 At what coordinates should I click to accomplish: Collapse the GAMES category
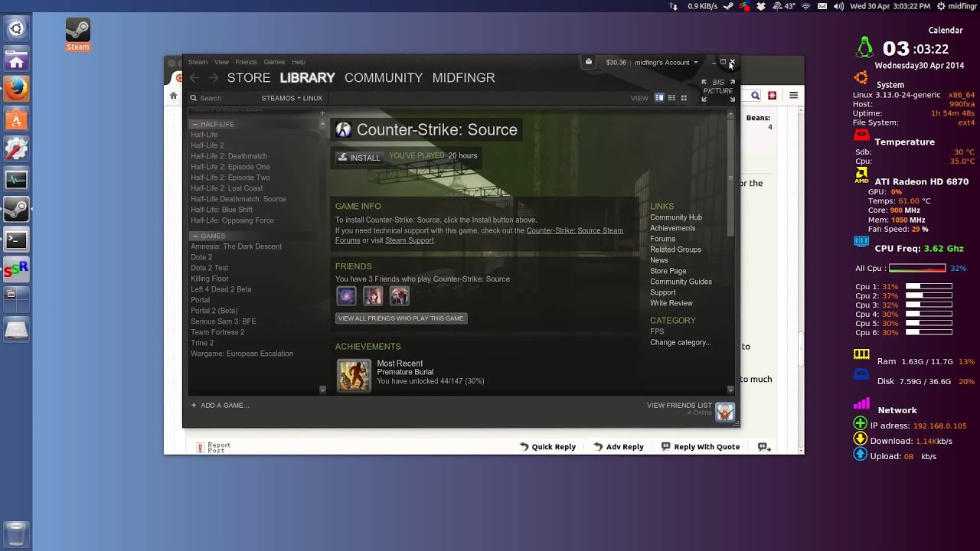194,236
